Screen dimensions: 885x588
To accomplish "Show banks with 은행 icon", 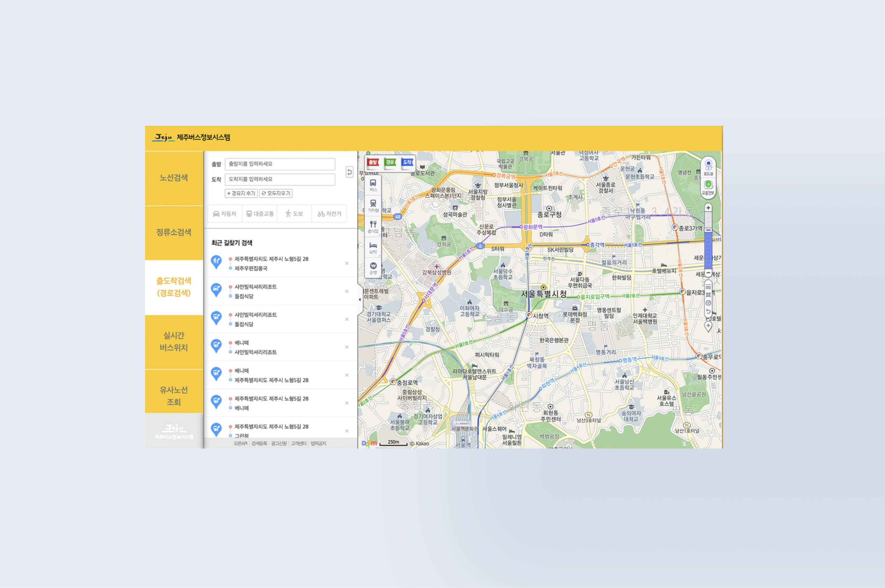I will [x=373, y=268].
